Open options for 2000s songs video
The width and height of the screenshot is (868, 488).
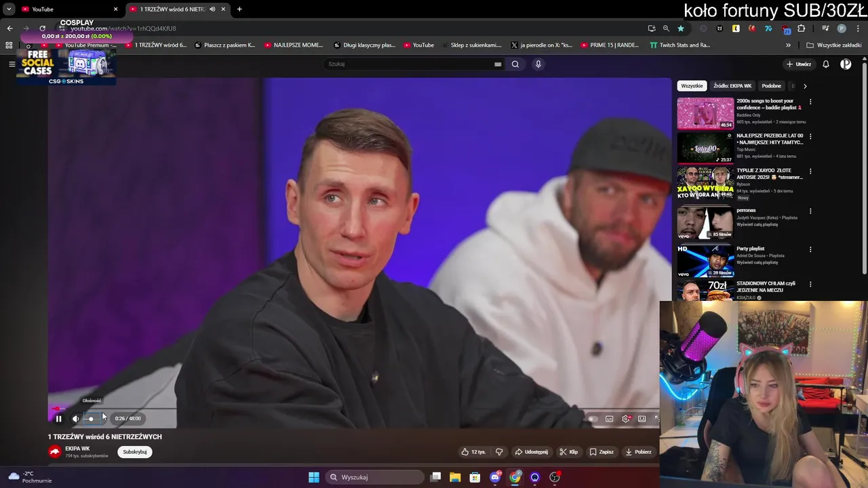pyautogui.click(x=810, y=102)
